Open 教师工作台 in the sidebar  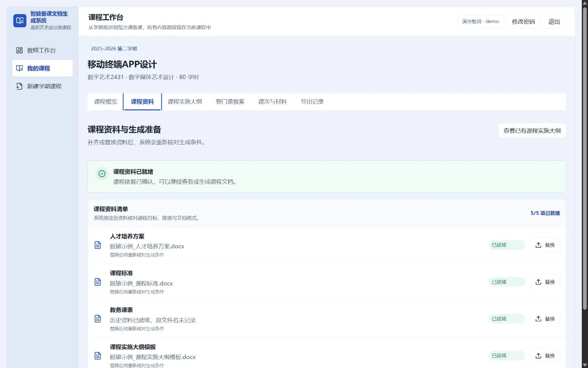click(43, 50)
